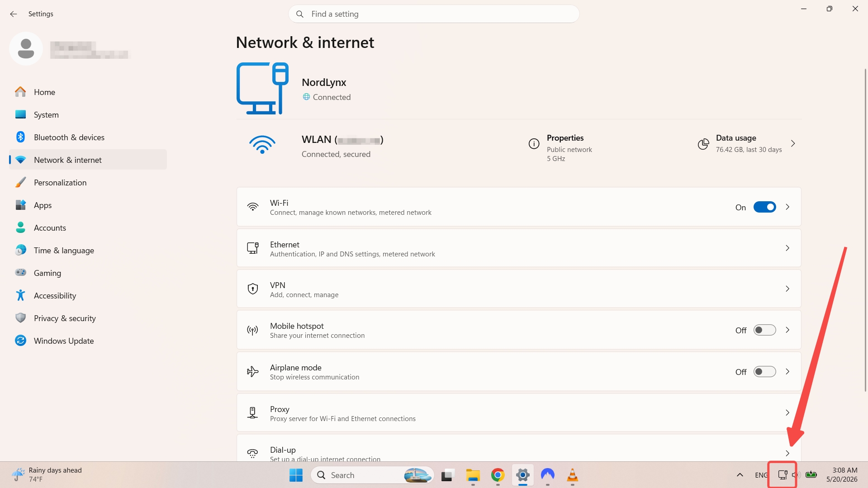Click the Find a setting search field
The image size is (868, 488).
pos(434,14)
